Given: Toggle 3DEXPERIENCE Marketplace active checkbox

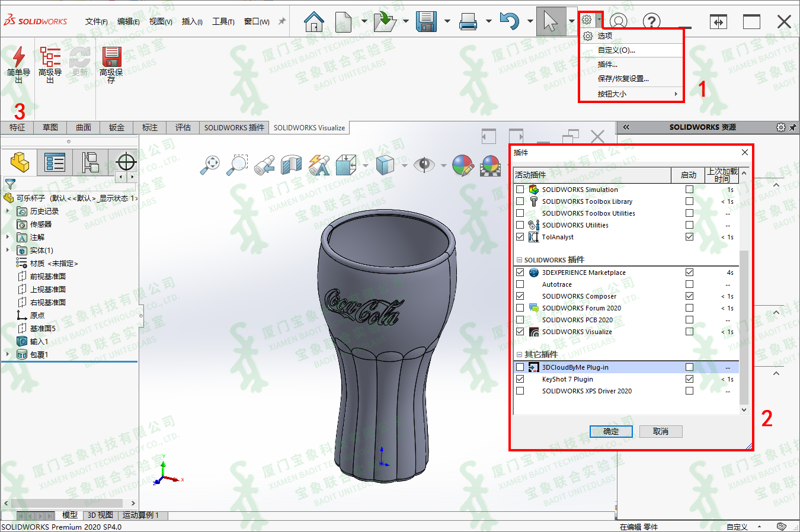Looking at the screenshot, I should point(520,273).
